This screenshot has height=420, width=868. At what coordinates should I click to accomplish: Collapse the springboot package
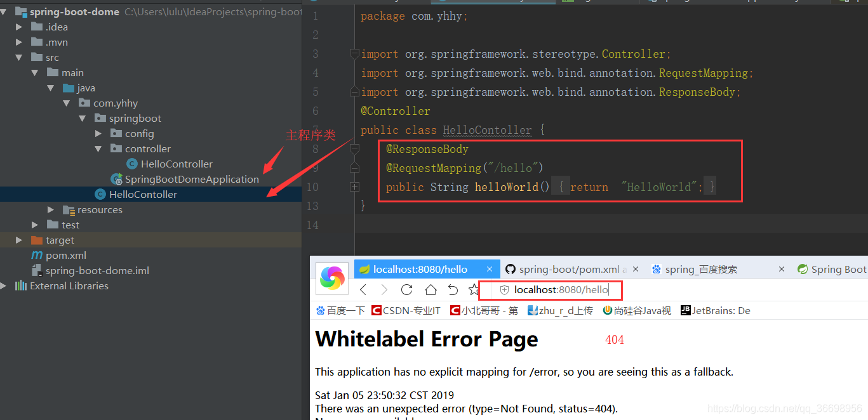tap(83, 119)
